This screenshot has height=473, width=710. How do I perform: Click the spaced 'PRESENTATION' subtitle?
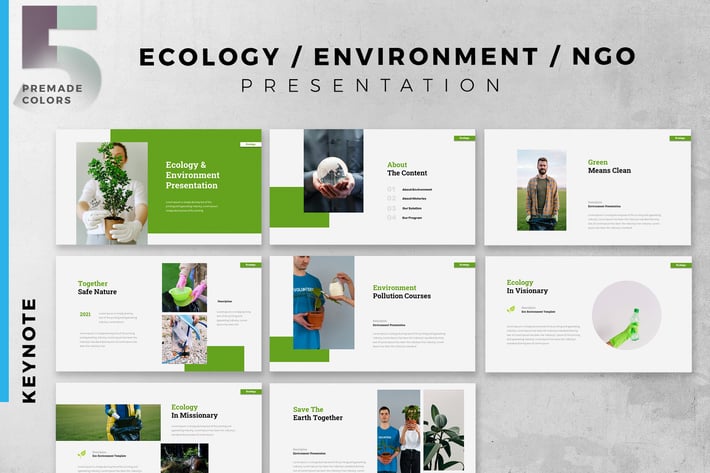tap(371, 85)
